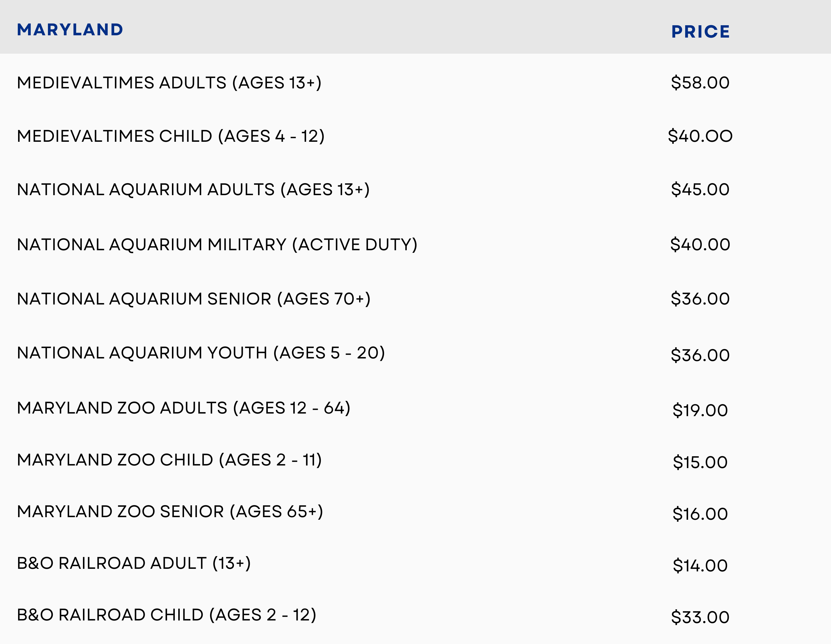Click the $19.00 Maryland Zoo price
This screenshot has height=644, width=831.
tap(700, 410)
